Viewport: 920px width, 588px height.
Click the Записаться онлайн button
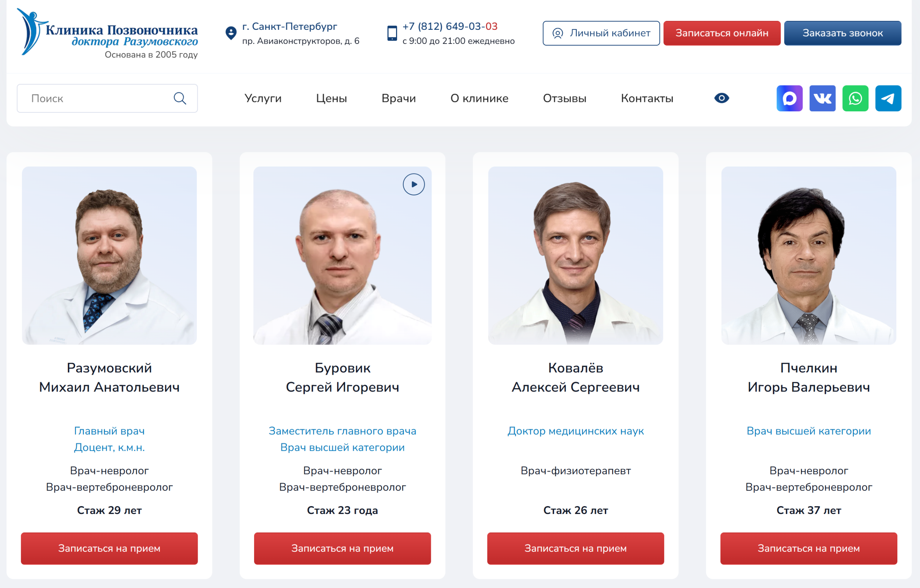point(721,33)
